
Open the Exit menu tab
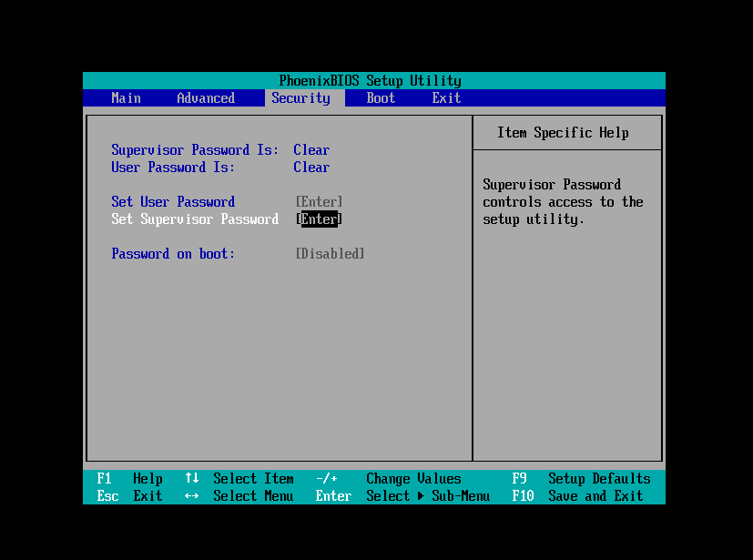point(446,98)
